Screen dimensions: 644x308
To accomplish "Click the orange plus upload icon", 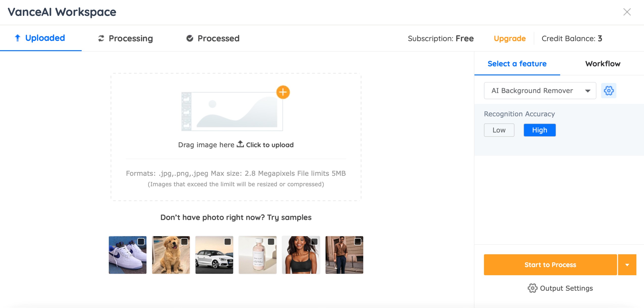I will click(x=283, y=92).
